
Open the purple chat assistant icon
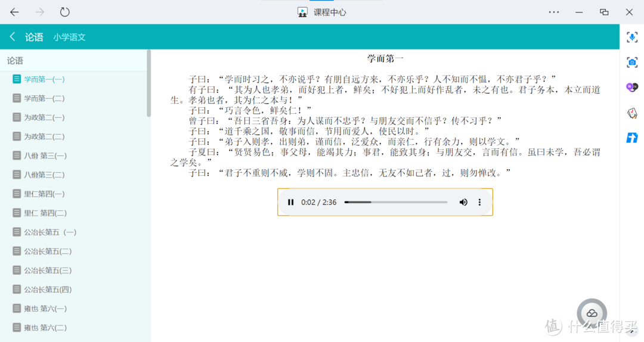pos(632,87)
